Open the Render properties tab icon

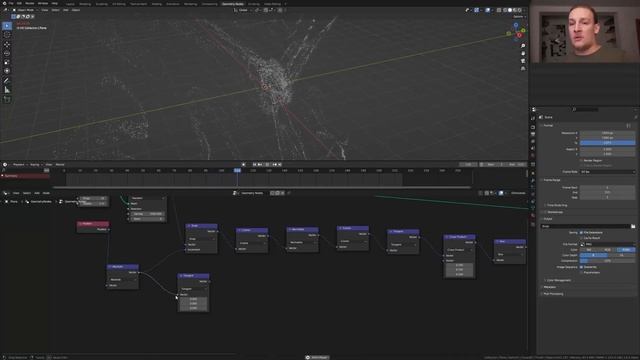coord(533,127)
